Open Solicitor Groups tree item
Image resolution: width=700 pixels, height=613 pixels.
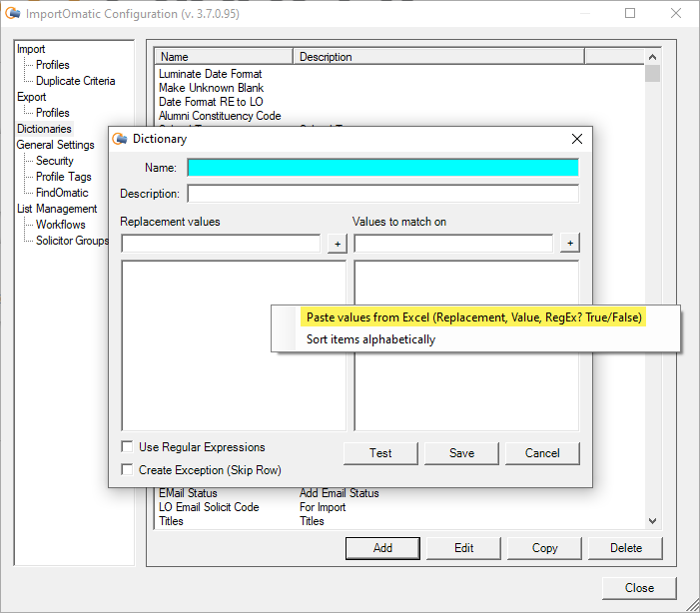pyautogui.click(x=72, y=241)
